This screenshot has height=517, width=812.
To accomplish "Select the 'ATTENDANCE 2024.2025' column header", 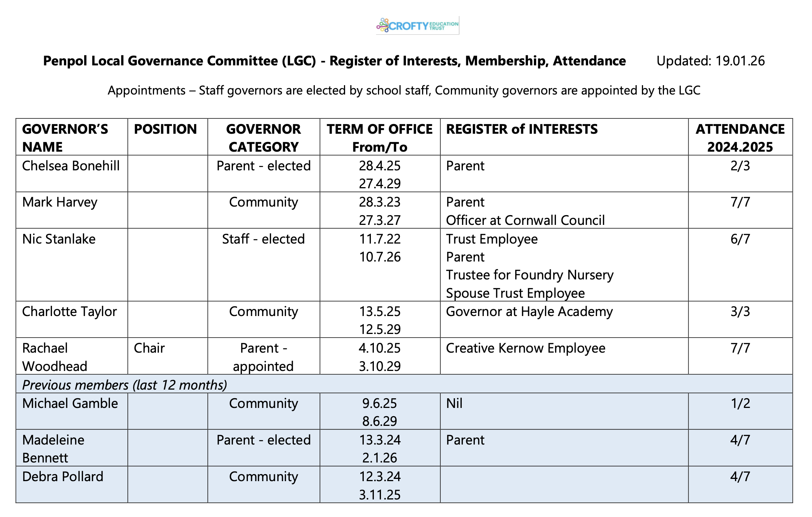I will (740, 137).
